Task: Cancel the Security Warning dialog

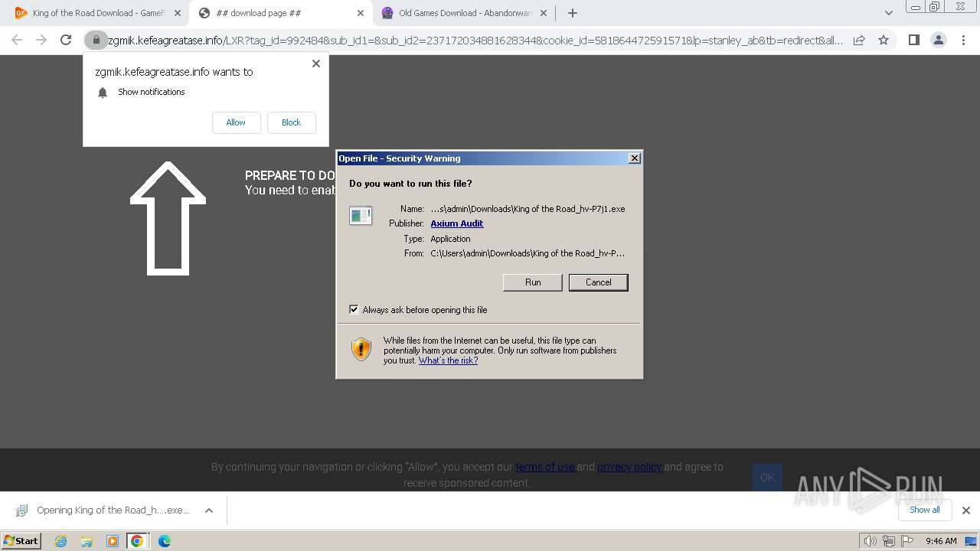Action: [x=598, y=282]
